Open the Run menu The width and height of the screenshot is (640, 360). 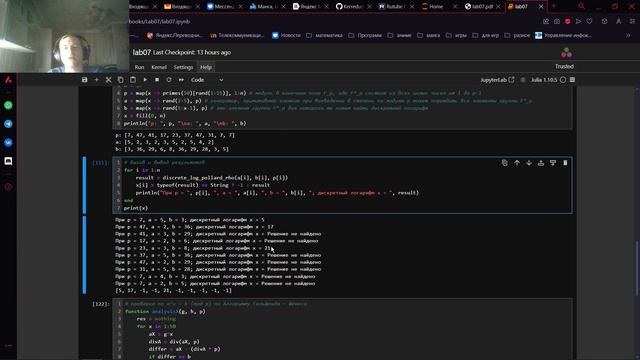(139, 67)
